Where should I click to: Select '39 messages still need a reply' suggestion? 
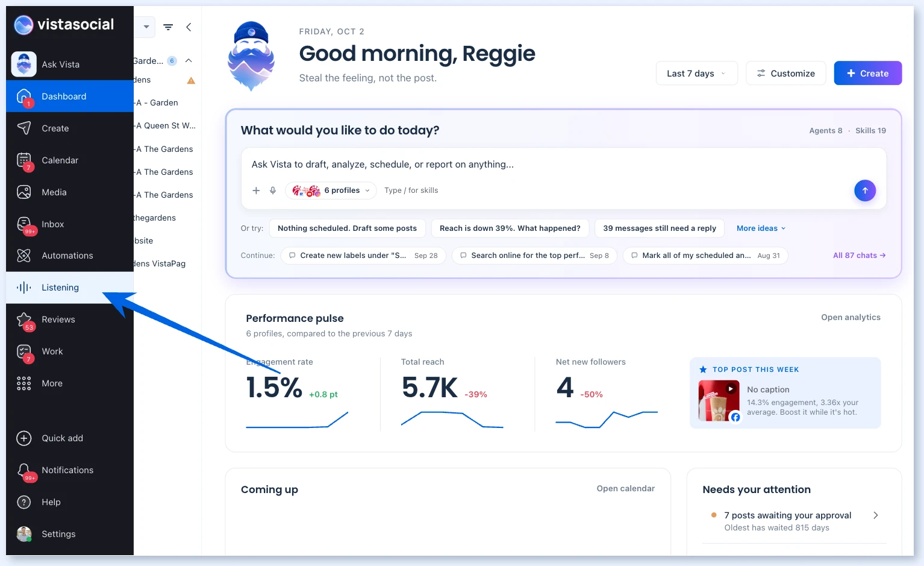(660, 228)
